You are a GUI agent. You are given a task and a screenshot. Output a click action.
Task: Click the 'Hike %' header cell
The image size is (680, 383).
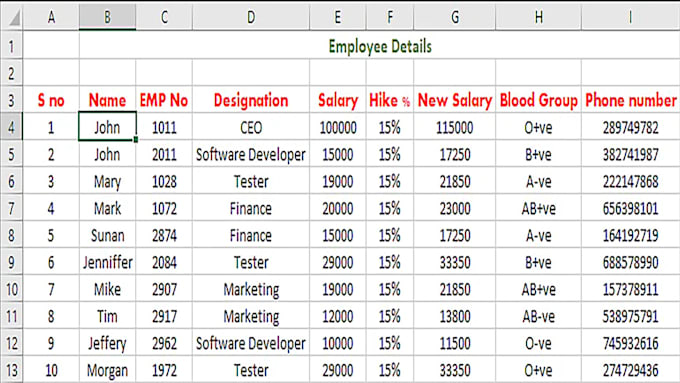(x=389, y=100)
